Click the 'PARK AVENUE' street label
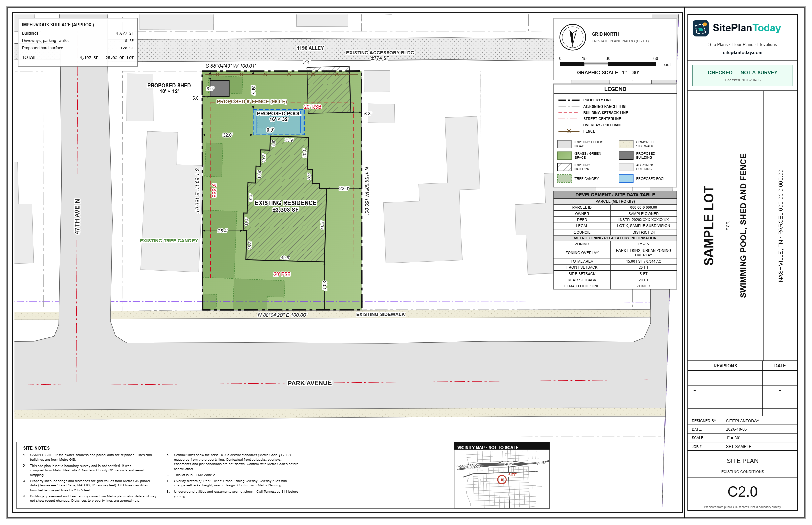Viewport: 812px width, 525px height. pos(310,383)
